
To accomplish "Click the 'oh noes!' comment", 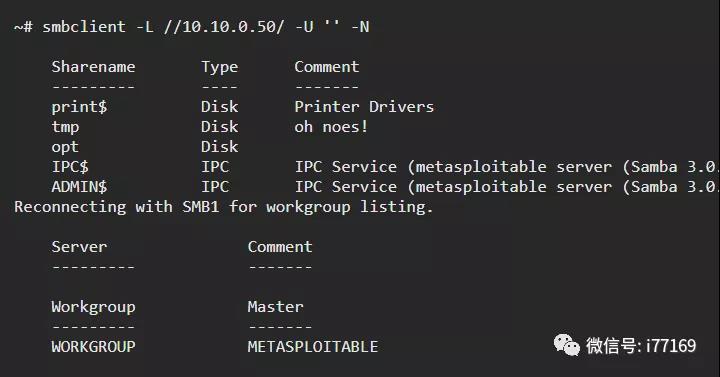I will pos(331,127).
